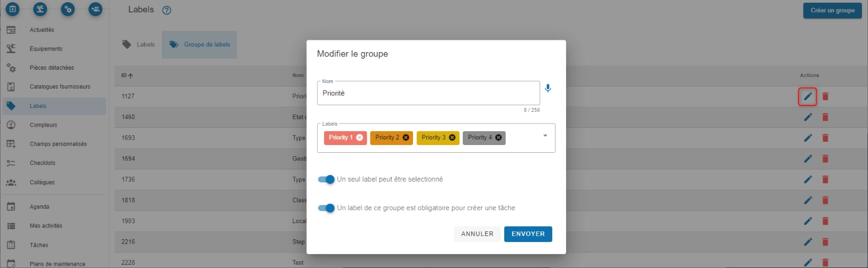Open the Equipements sidebar icon
Viewport: 868px width, 268px height.
point(11,49)
